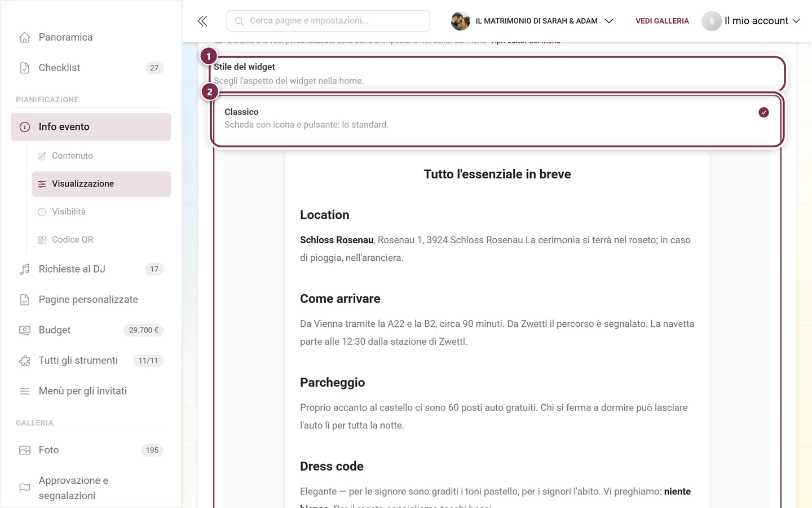Viewport: 812px width, 508px height.
Task: Click the Approvazione e segnalazioni flag icon
Action: (x=25, y=488)
